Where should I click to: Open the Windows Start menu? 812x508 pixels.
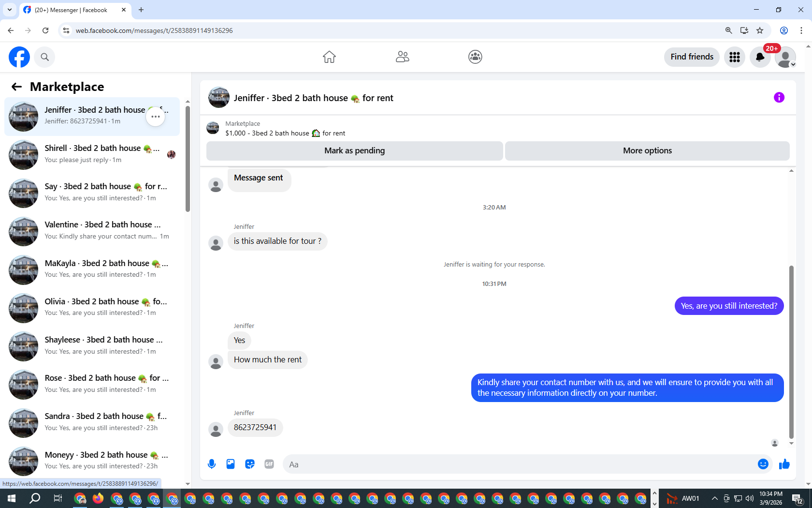click(x=12, y=498)
